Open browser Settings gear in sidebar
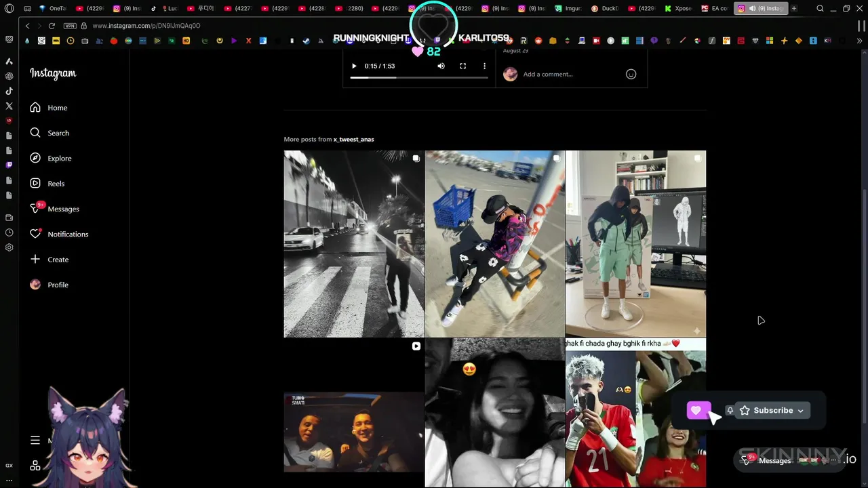This screenshot has height=488, width=868. coord(9,247)
